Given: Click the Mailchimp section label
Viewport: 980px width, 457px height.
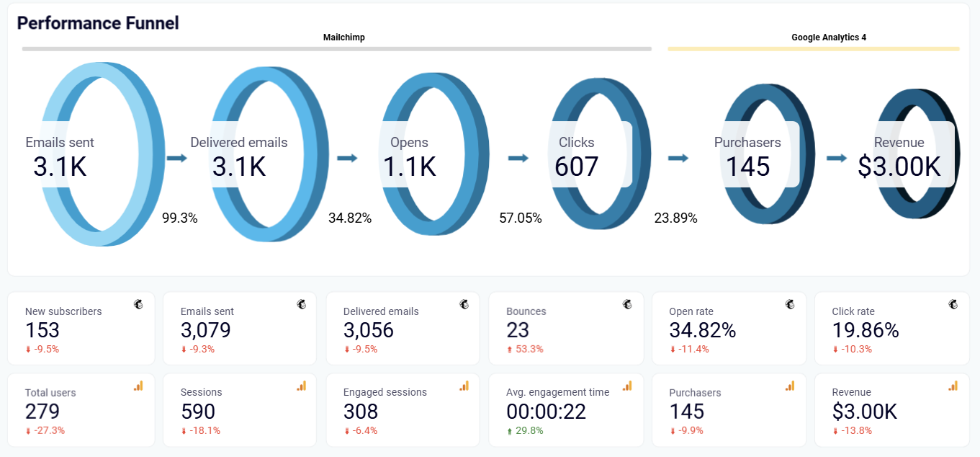Looking at the screenshot, I should [x=344, y=37].
